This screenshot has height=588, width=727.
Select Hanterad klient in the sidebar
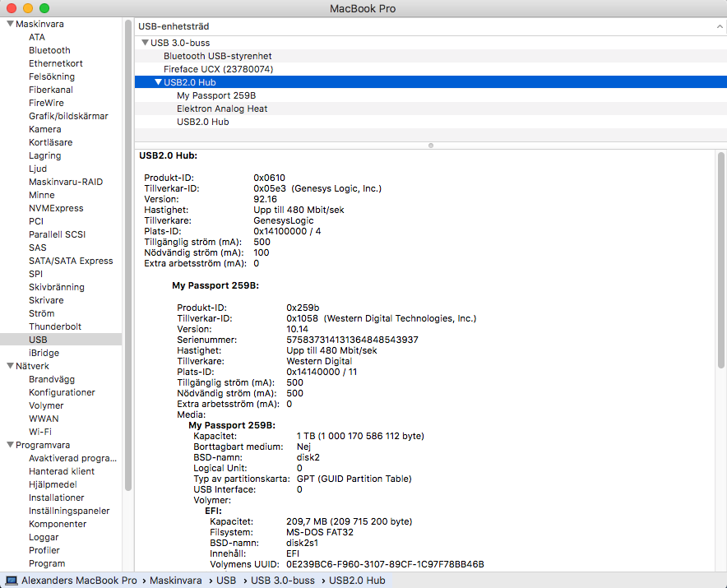[62, 471]
